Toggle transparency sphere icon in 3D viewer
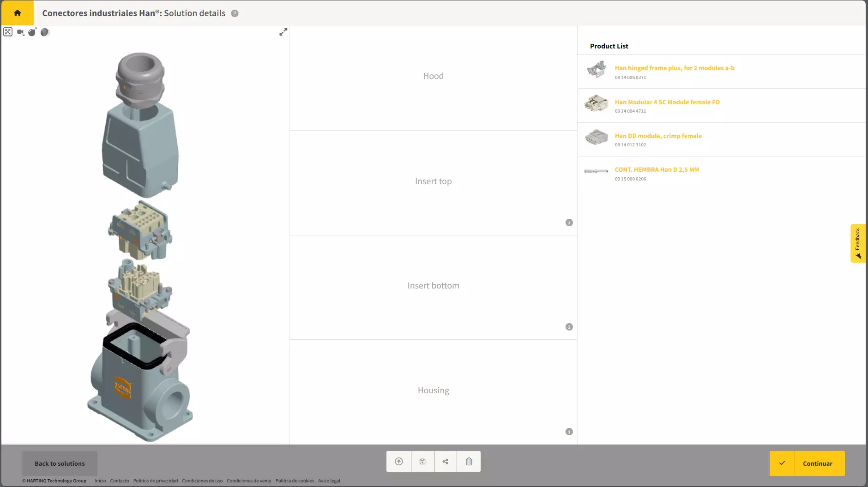 point(45,32)
